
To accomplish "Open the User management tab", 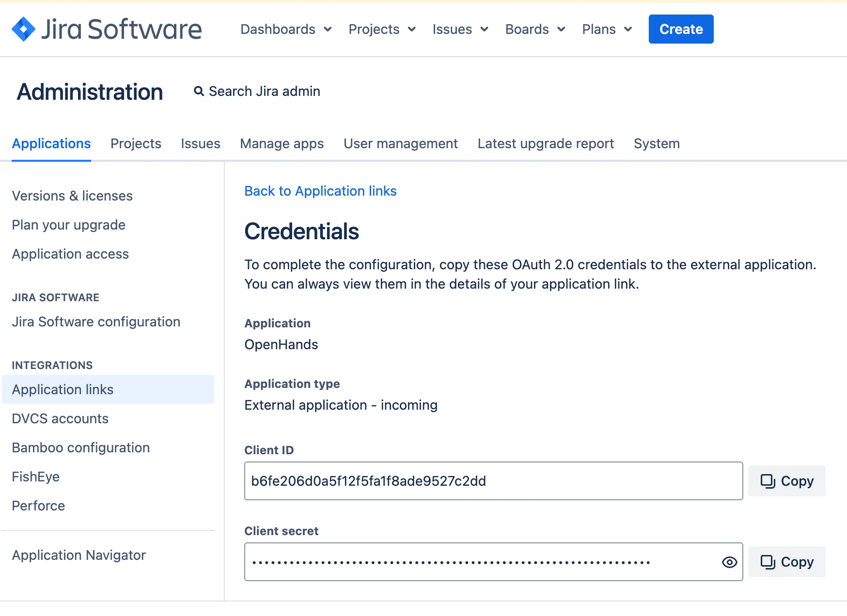I will click(401, 144).
